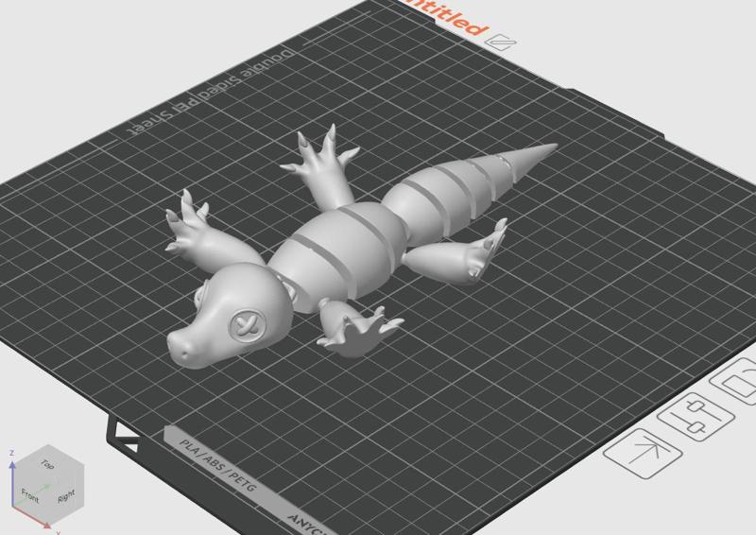Screen dimensions: 756x535
Task: Open the plate settings sliders icon
Action: point(696,416)
